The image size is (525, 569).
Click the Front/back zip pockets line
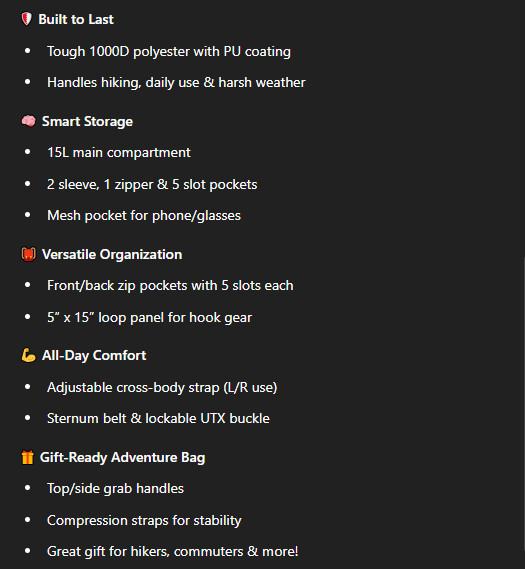[x=170, y=286]
